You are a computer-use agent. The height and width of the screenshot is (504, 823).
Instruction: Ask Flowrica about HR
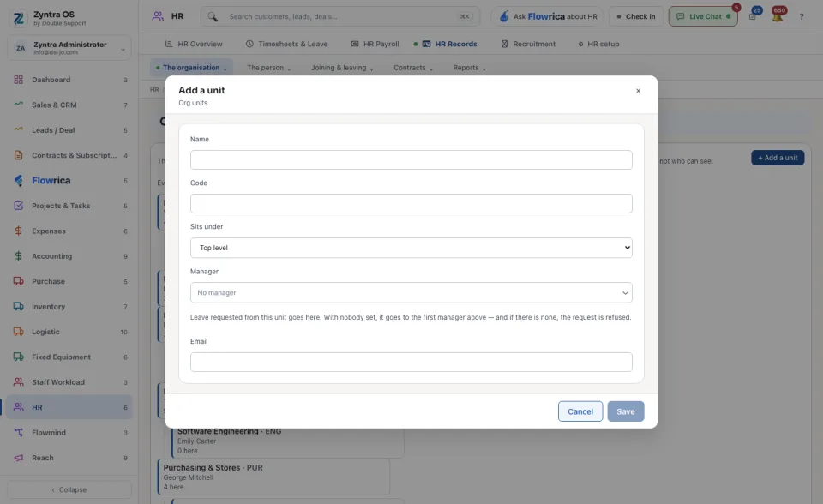pos(548,17)
